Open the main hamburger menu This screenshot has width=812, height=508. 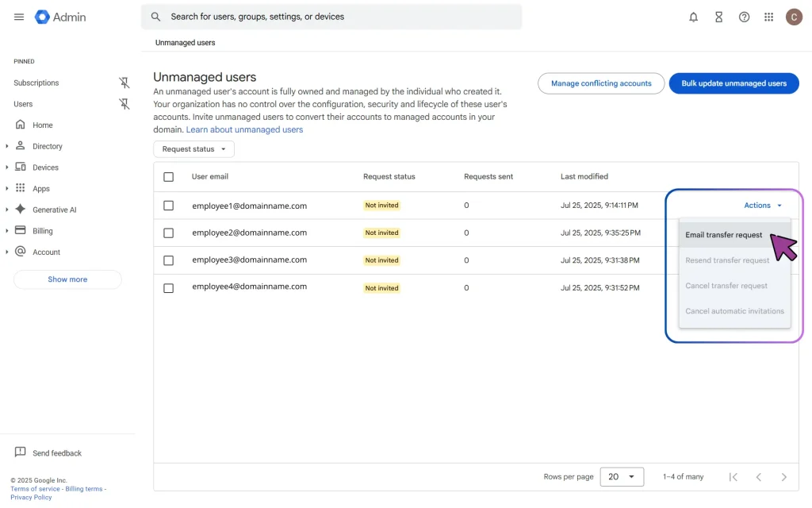pos(19,17)
